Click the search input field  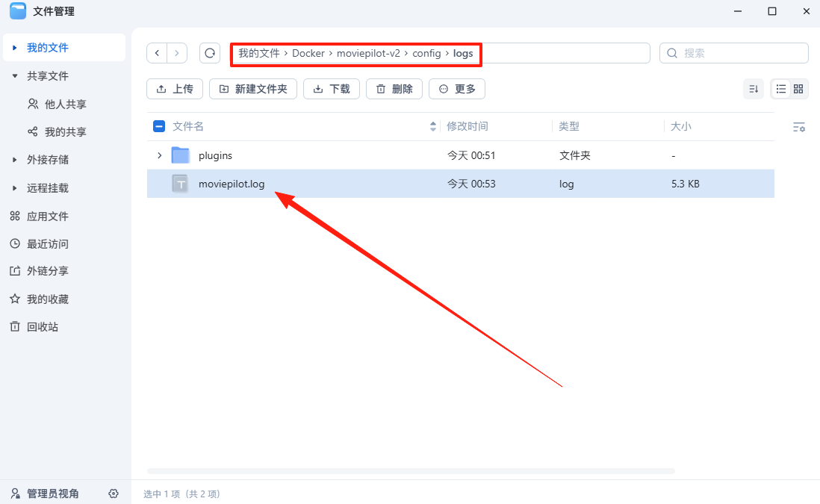[x=732, y=53]
